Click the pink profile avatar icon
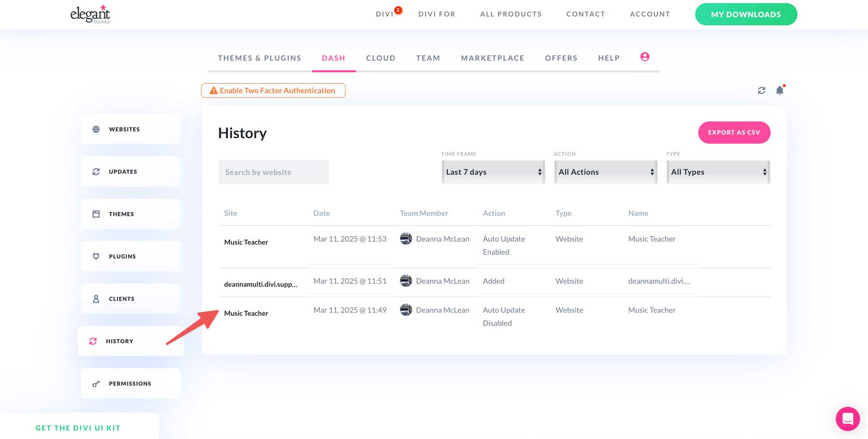 (x=645, y=56)
